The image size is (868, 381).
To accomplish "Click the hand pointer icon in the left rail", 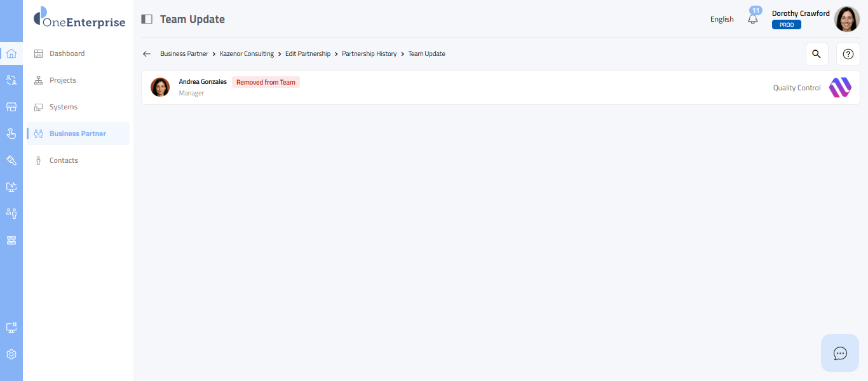I will [11, 134].
